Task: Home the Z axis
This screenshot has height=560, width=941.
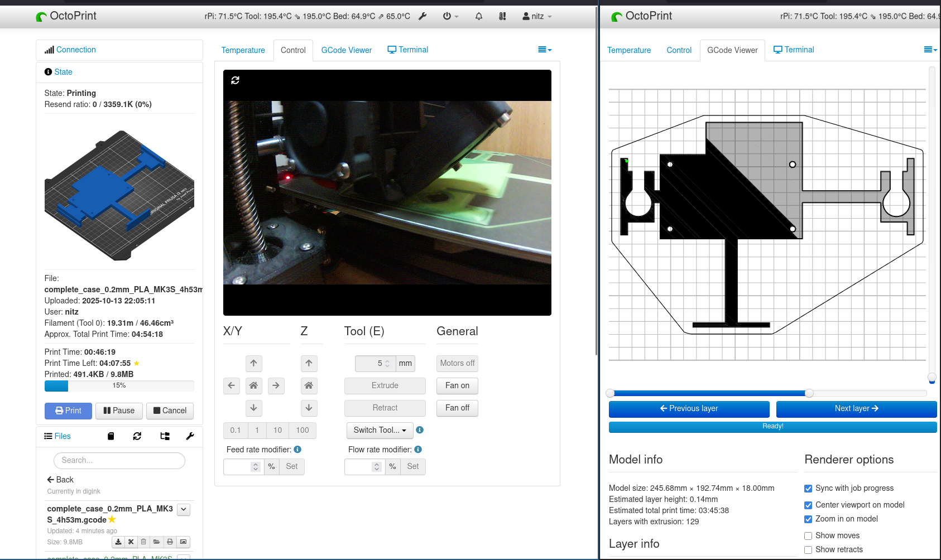Action: click(309, 385)
